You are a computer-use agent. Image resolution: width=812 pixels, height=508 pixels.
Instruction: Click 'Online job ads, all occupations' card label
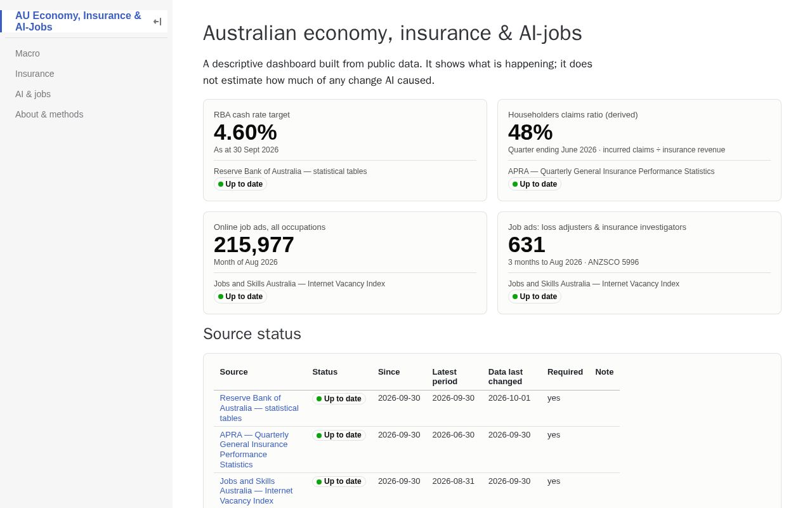coord(270,227)
